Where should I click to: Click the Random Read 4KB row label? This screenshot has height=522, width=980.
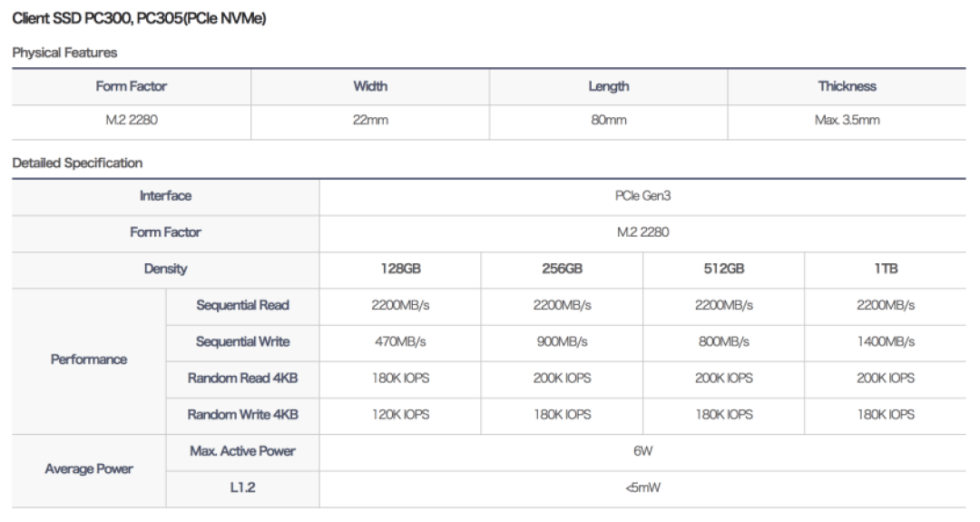point(242,379)
